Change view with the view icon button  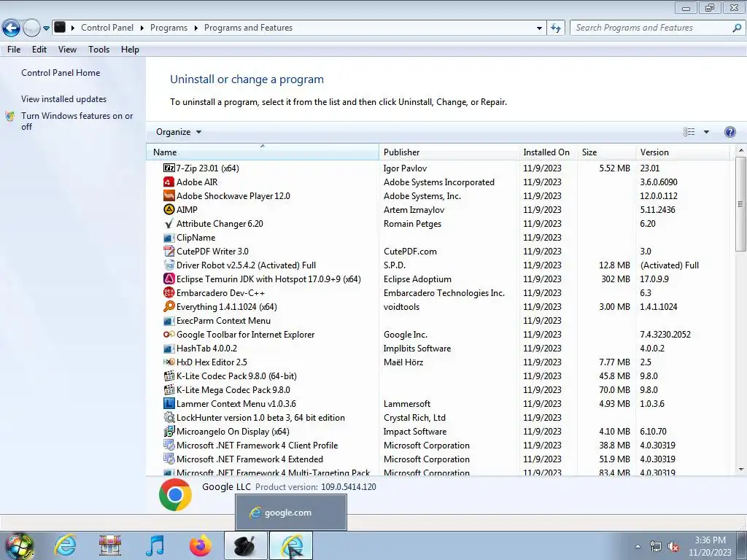689,132
